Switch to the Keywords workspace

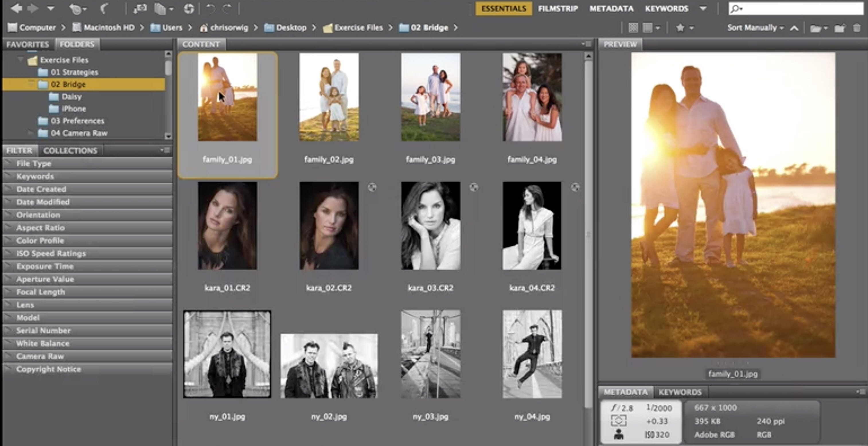(x=666, y=8)
